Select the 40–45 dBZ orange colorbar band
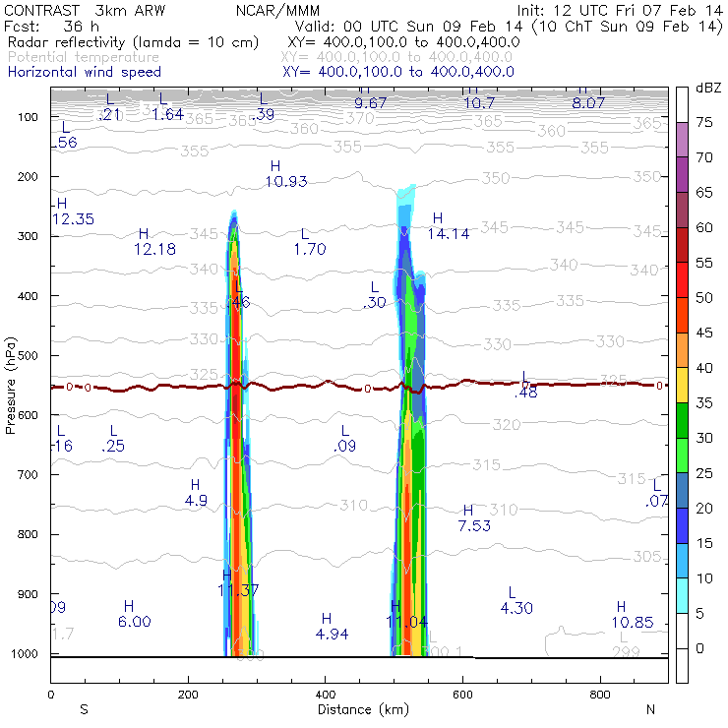This screenshot has height=728, width=728. 682,350
